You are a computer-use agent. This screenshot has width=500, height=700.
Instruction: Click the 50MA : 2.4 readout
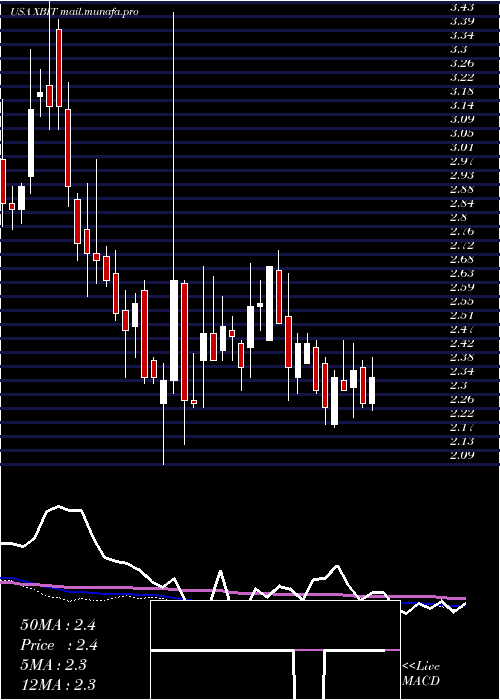58,625
